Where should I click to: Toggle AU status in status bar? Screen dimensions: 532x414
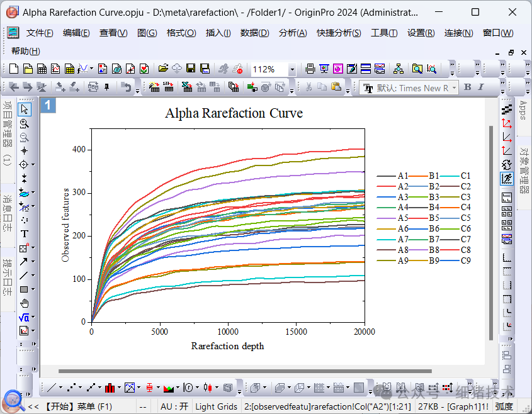174,406
